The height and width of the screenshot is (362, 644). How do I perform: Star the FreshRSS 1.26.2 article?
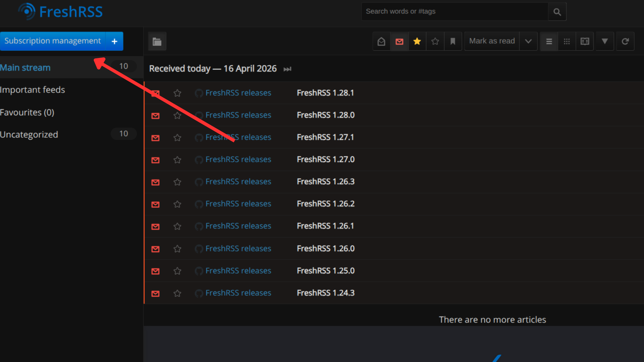pyautogui.click(x=177, y=204)
